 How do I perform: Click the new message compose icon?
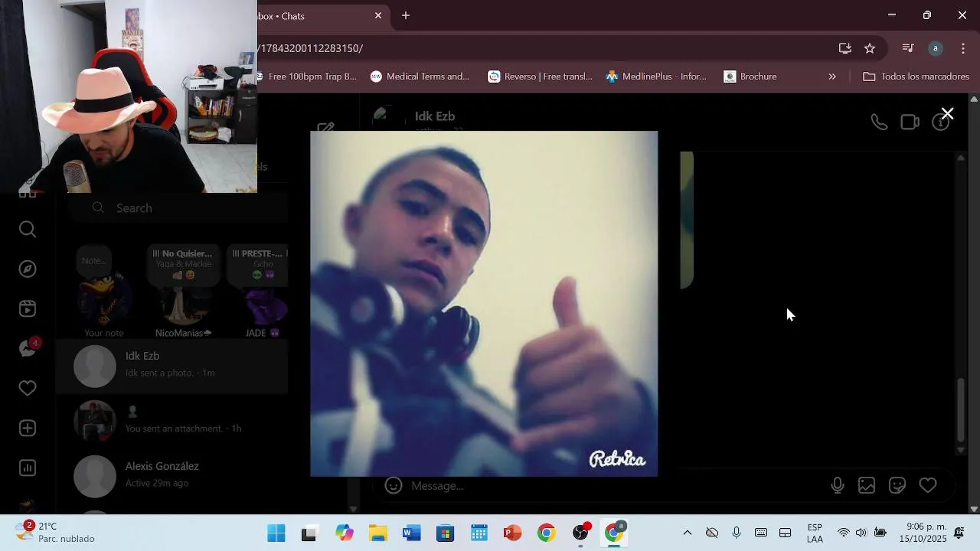pyautogui.click(x=325, y=128)
